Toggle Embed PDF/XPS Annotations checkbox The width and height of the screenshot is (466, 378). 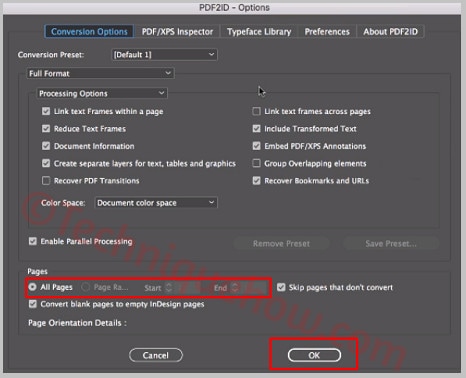click(x=256, y=146)
